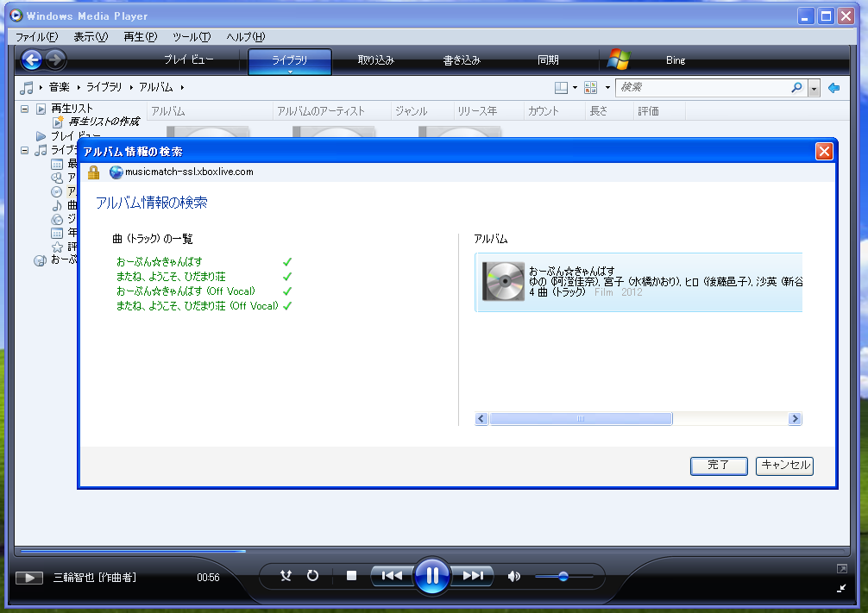
Task: Toggle shuffle mode on
Action: [x=286, y=576]
